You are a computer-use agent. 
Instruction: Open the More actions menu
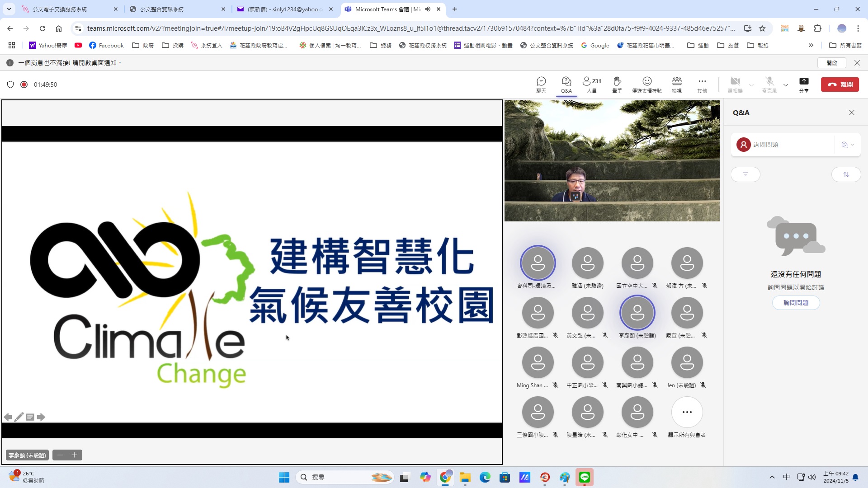coord(702,84)
